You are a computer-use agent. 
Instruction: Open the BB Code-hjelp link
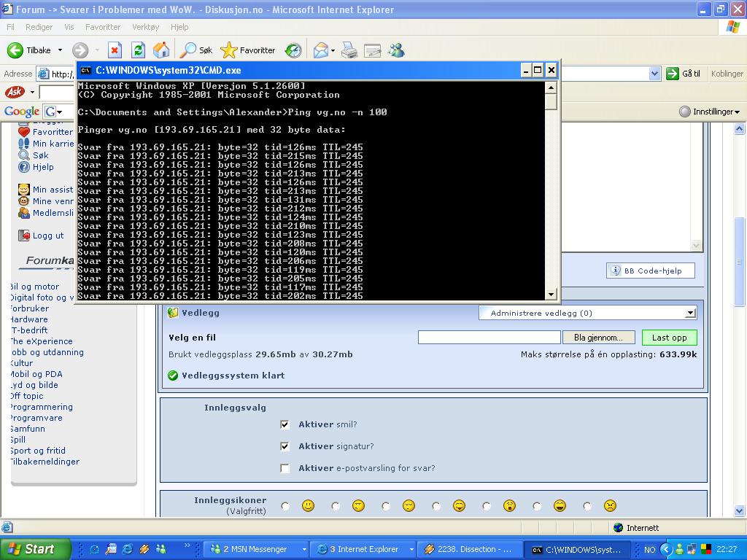click(x=651, y=271)
